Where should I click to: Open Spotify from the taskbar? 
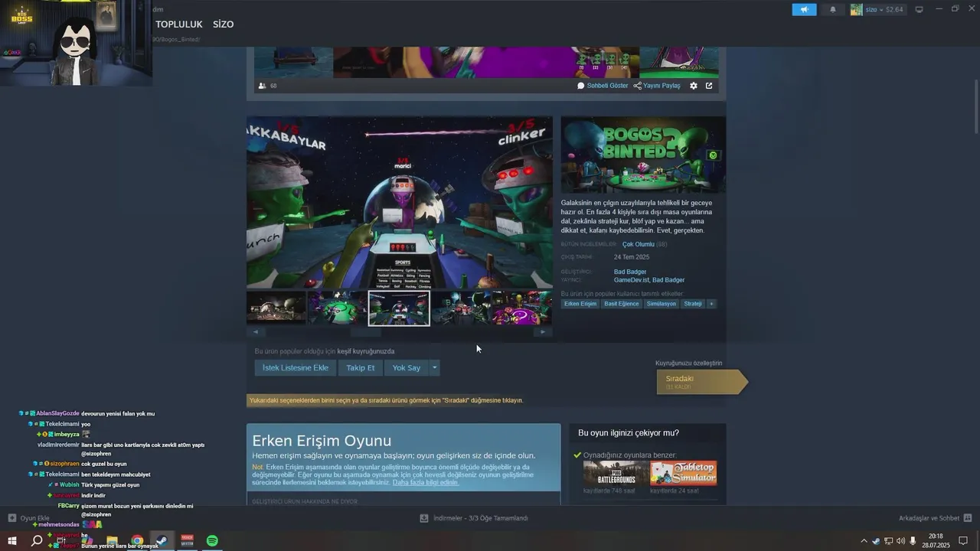pos(212,541)
